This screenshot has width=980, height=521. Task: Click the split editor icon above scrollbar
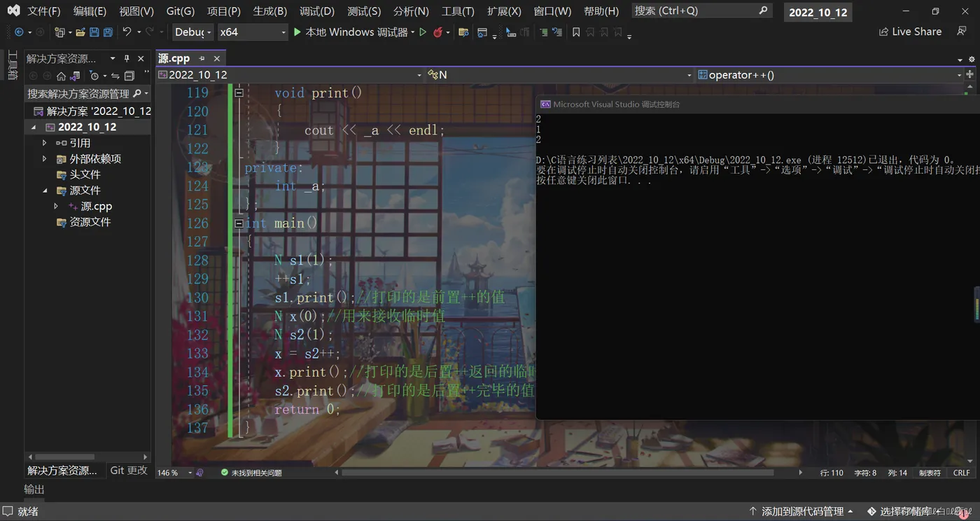970,74
